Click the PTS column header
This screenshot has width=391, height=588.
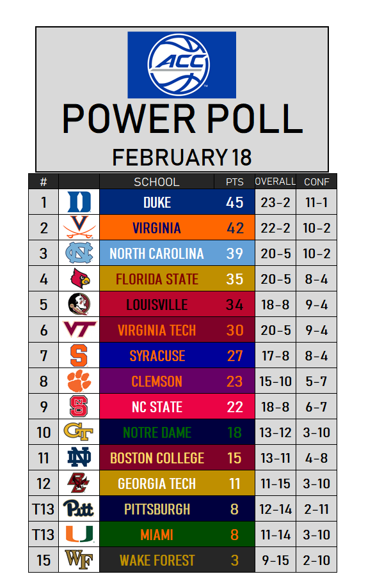click(235, 182)
